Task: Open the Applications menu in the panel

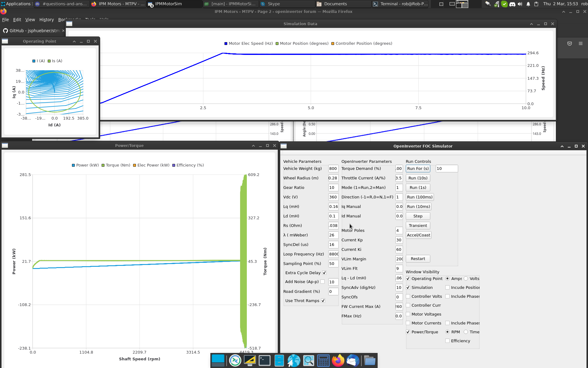Action: (x=16, y=4)
